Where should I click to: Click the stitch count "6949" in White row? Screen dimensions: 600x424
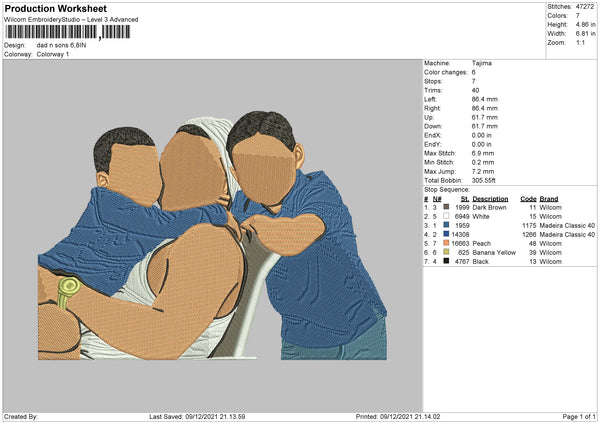[x=462, y=217]
